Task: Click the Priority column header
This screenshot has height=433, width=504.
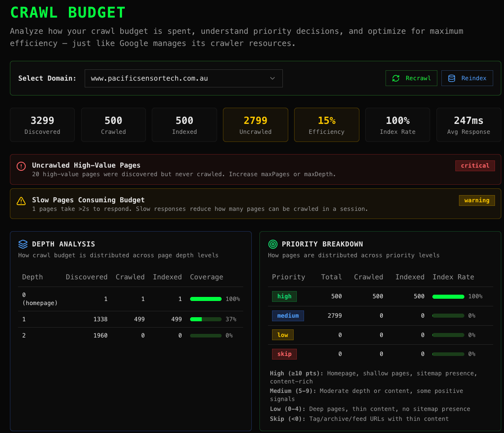Action: (x=288, y=277)
